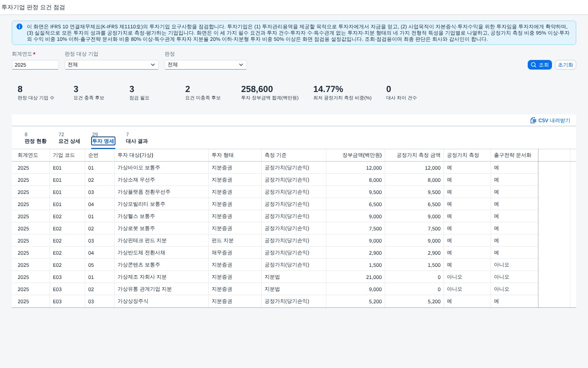This screenshot has height=368, width=588.
Task: Click the 가상제조 자회사 지분 cell
Action: pyautogui.click(x=162, y=277)
